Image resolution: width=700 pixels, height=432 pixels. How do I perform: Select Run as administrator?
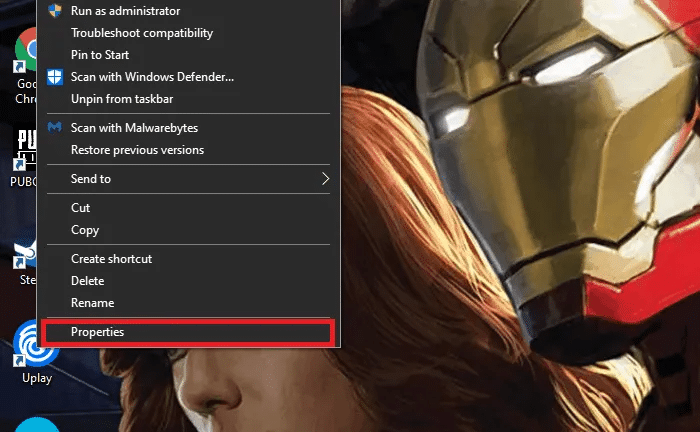coord(188,11)
